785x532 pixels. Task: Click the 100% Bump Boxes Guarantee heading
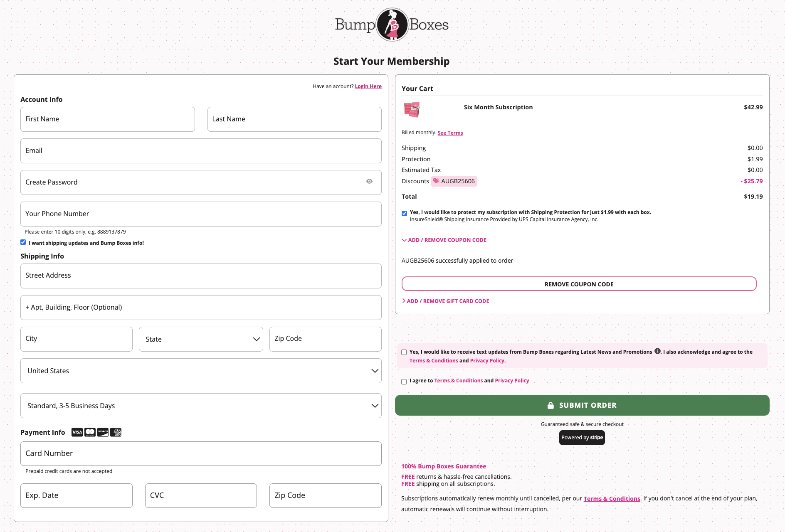(x=444, y=466)
